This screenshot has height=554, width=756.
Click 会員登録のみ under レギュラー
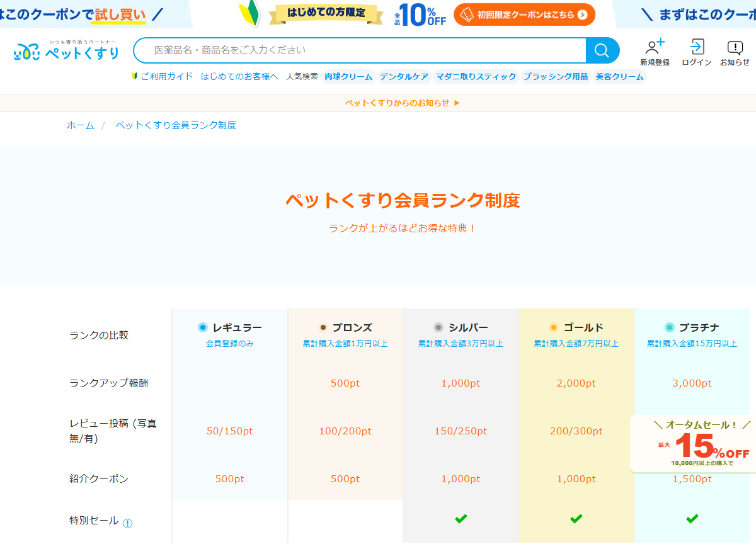[x=230, y=344]
